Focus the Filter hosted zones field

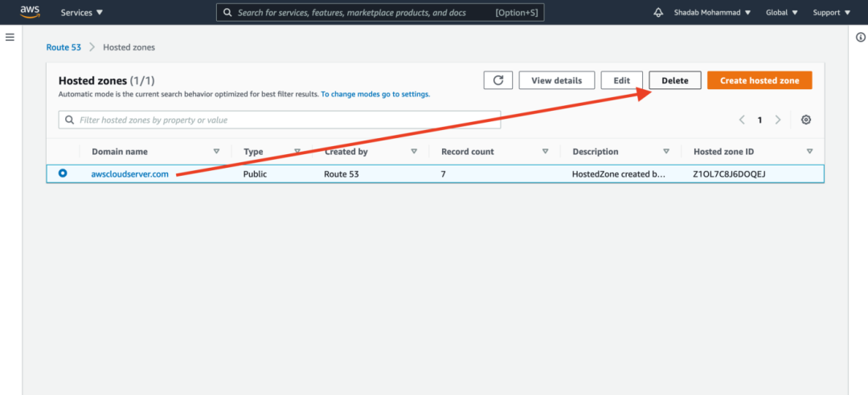coord(280,120)
